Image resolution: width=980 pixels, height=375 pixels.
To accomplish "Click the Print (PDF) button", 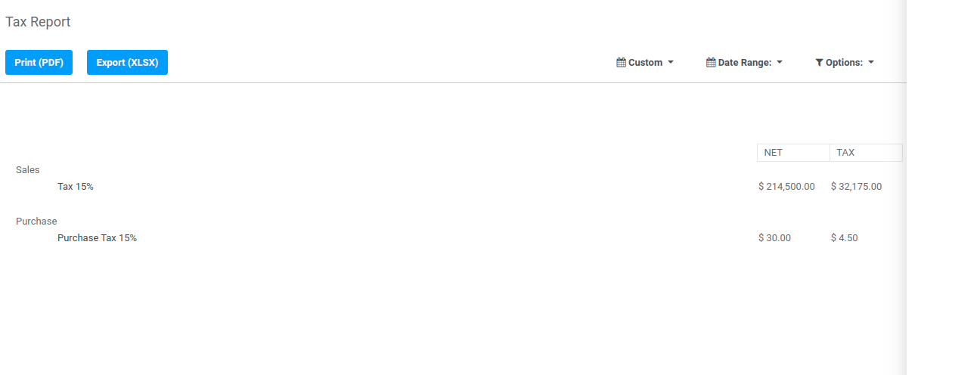I will [x=39, y=63].
